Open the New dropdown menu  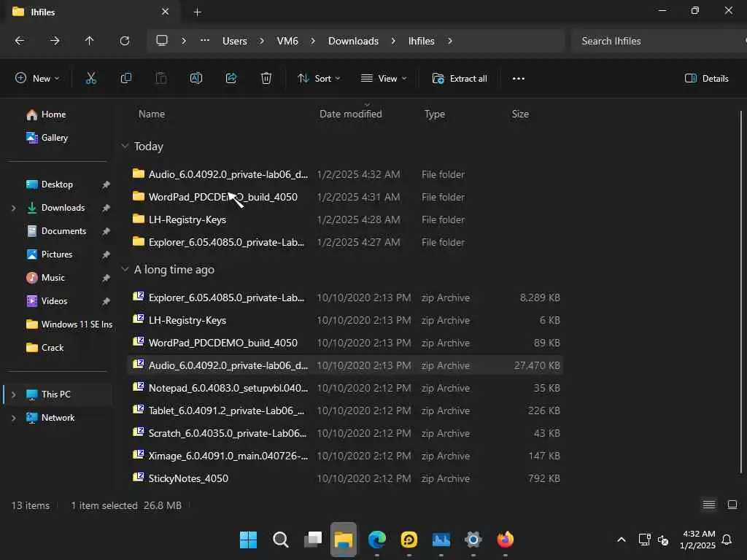[x=37, y=79]
